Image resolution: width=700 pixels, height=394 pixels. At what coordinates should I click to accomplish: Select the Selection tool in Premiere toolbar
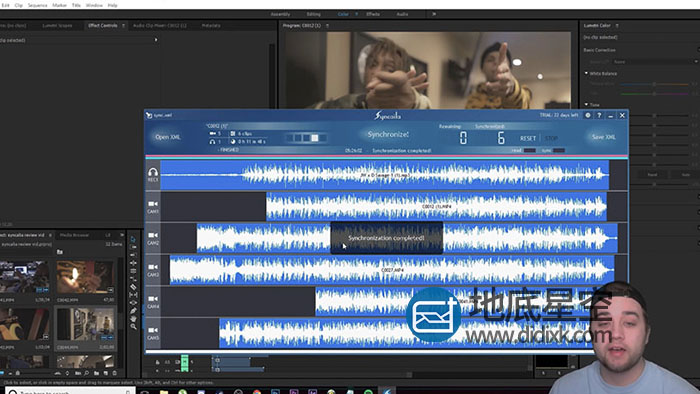pyautogui.click(x=133, y=239)
